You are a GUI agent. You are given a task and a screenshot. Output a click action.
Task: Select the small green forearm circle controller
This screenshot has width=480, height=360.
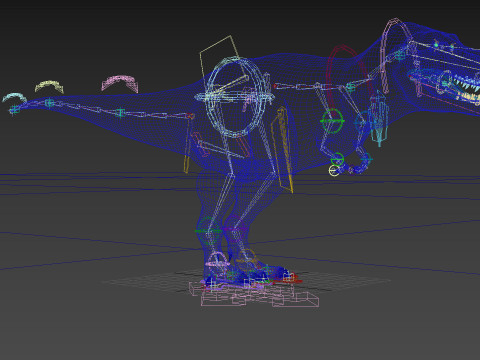pyautogui.click(x=337, y=159)
